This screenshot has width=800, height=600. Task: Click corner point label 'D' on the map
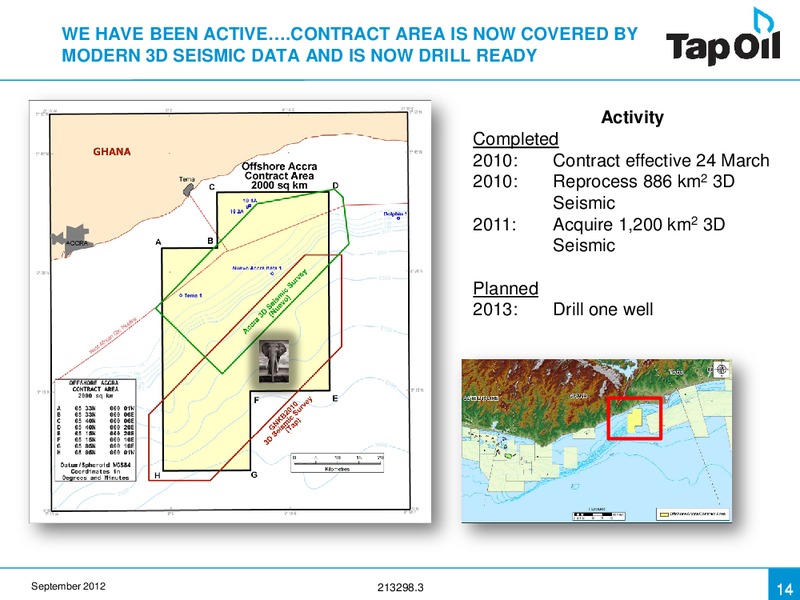pyautogui.click(x=335, y=186)
